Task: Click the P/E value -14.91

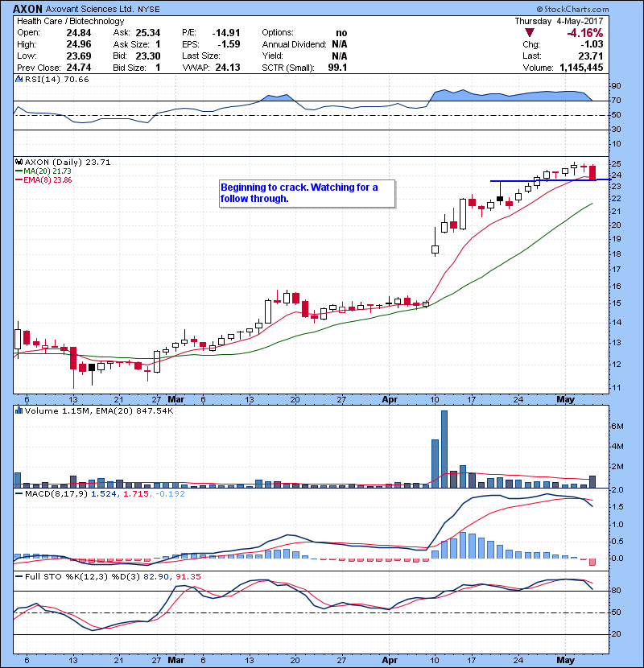Action: coord(226,33)
